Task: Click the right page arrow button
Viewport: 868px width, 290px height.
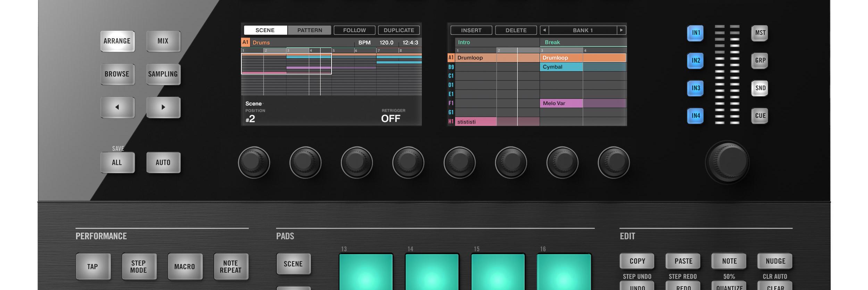Action: coord(163,107)
